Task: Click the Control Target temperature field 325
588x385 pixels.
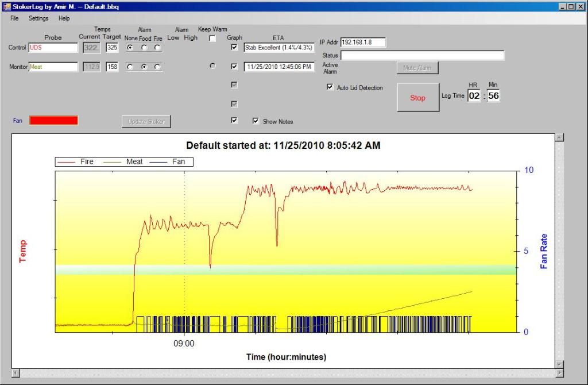Action: pyautogui.click(x=112, y=48)
